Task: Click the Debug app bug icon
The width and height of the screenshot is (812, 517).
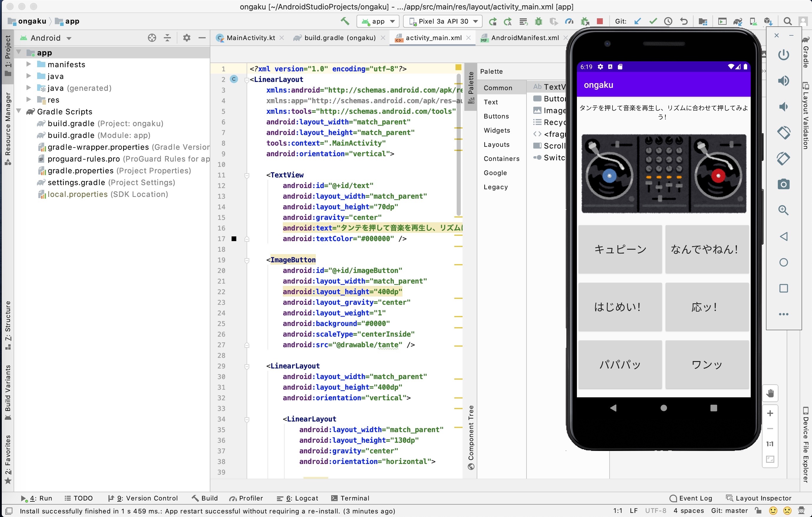Action: 539,21
